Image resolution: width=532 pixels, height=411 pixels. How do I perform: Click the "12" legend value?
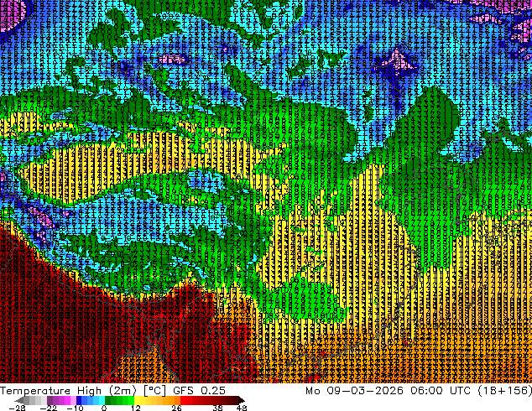click(x=136, y=408)
